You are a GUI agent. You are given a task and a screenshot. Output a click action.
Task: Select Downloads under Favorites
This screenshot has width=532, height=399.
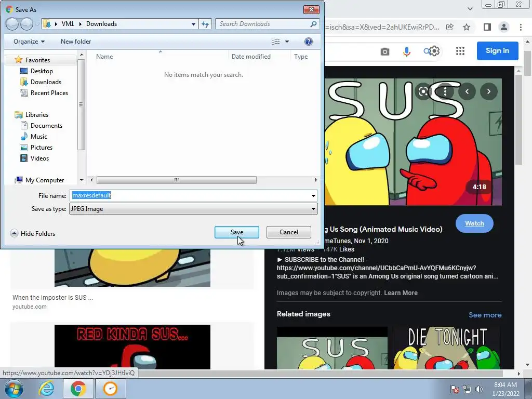[46, 82]
